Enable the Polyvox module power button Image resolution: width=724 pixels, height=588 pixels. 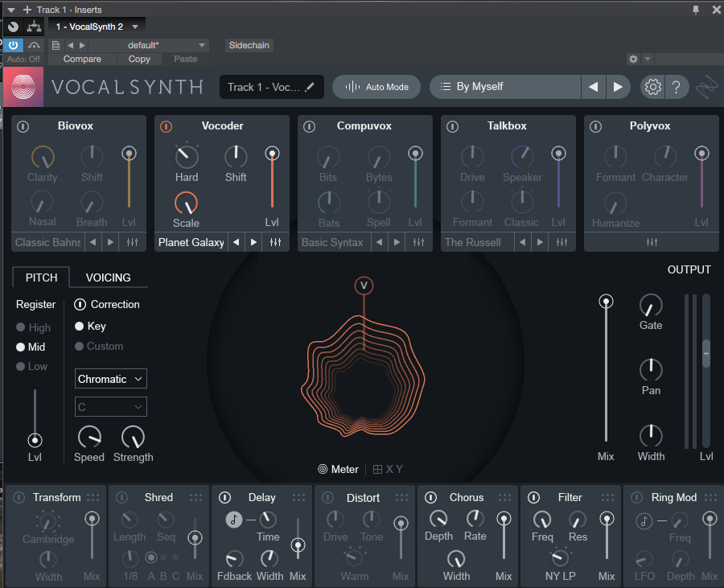tap(595, 126)
